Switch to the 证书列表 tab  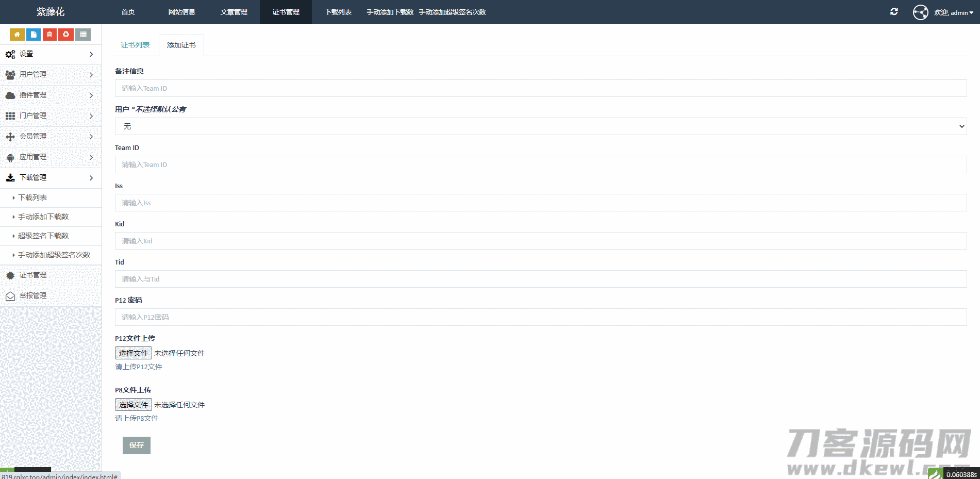tap(135, 45)
